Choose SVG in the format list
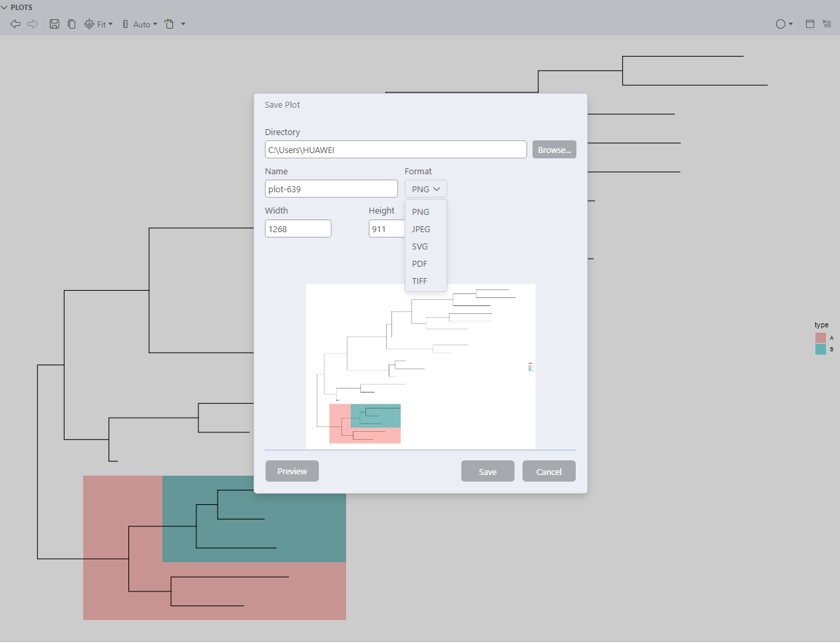Screen dimensions: 840x642 (x=419, y=246)
